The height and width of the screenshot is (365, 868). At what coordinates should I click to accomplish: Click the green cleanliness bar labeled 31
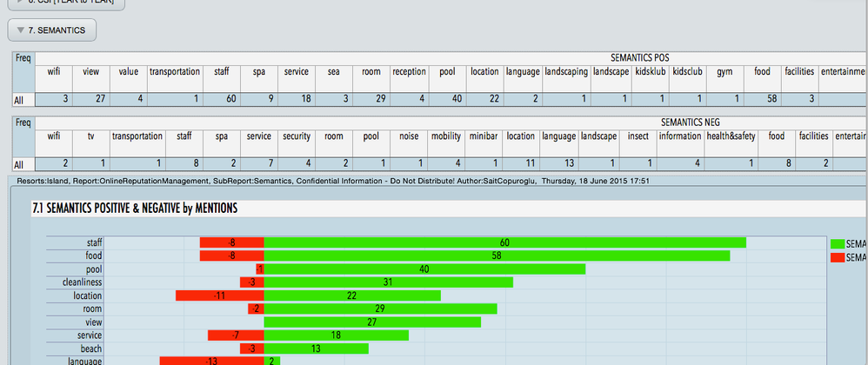(389, 282)
